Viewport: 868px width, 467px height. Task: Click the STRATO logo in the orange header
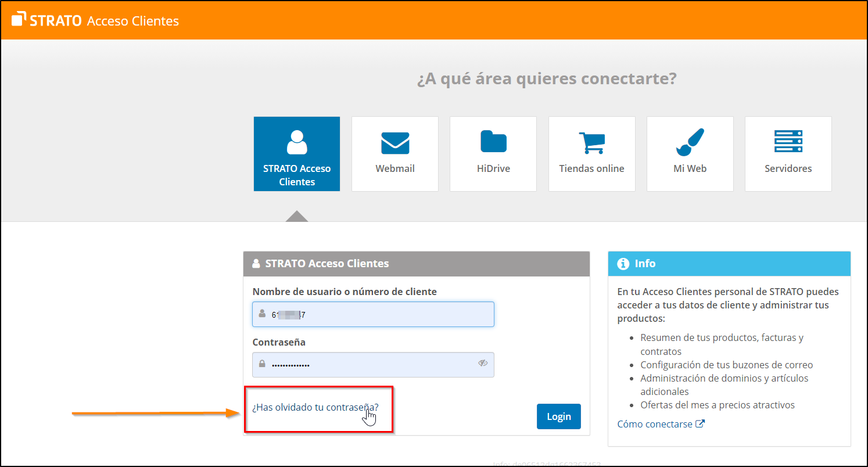point(46,20)
